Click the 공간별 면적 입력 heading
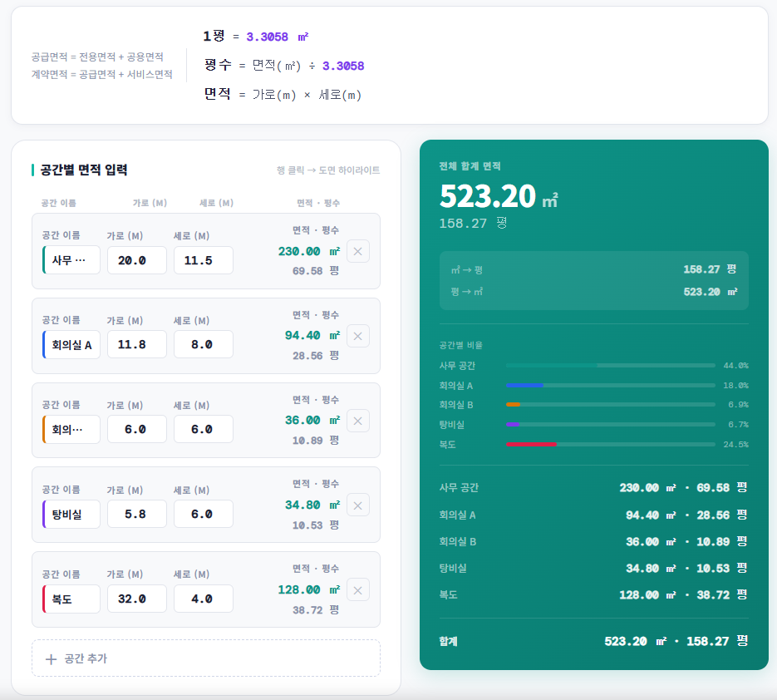Image resolution: width=777 pixels, height=700 pixels. tap(84, 170)
